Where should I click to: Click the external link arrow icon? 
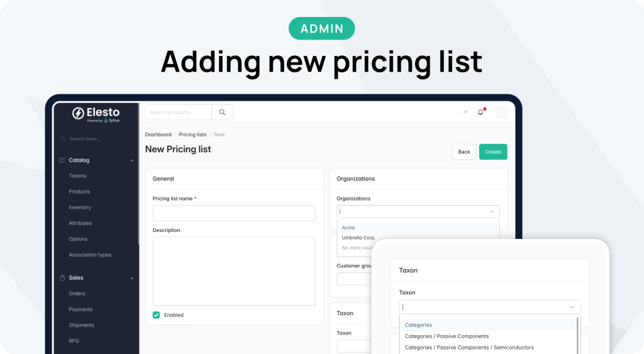point(465,113)
